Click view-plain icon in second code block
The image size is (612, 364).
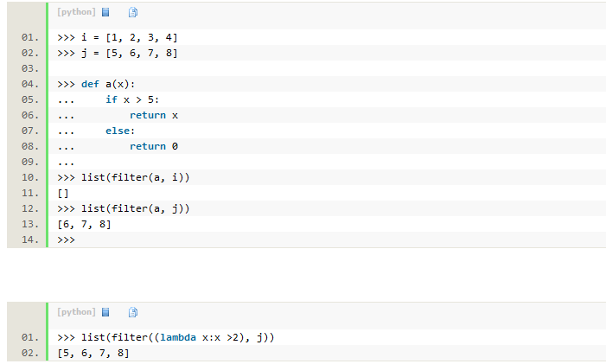point(105,312)
